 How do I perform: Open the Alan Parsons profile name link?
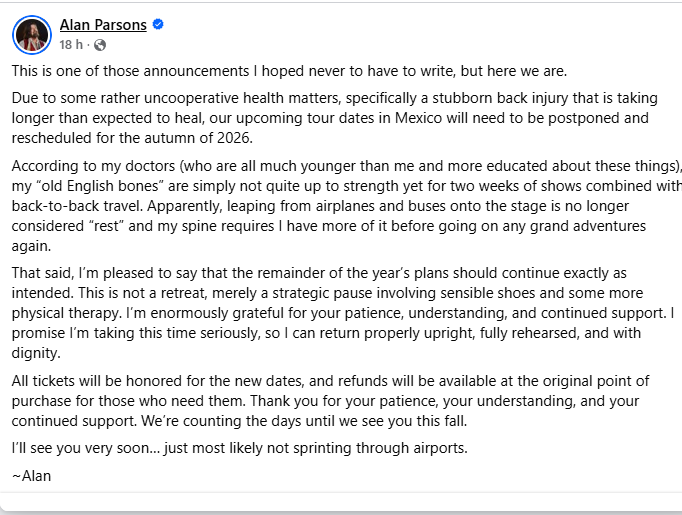coord(103,25)
